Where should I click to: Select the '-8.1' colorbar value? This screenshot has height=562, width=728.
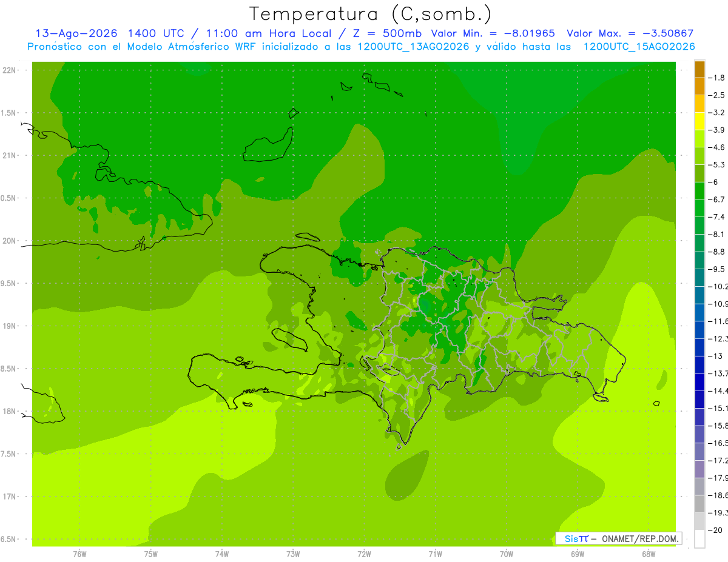coord(716,234)
